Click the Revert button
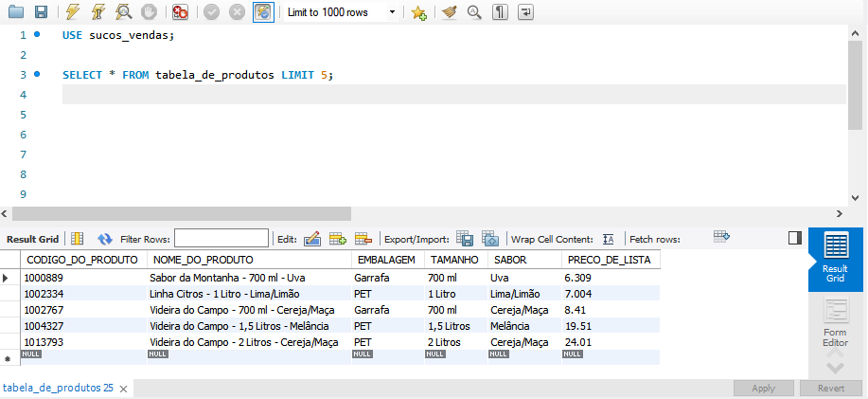The width and height of the screenshot is (868, 399). [831, 388]
